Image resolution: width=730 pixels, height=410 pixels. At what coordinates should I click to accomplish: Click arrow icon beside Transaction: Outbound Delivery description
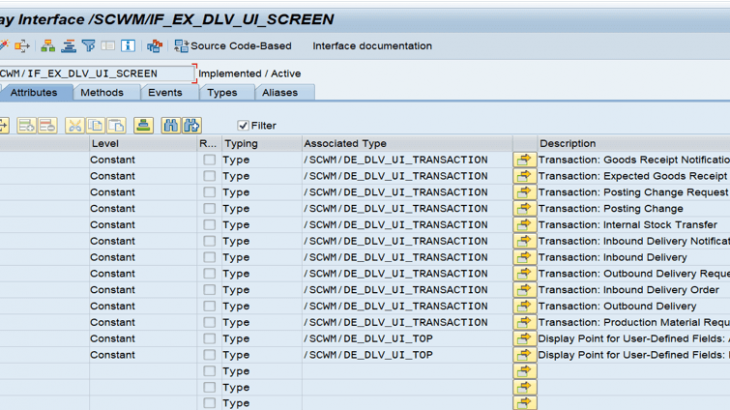point(525,306)
